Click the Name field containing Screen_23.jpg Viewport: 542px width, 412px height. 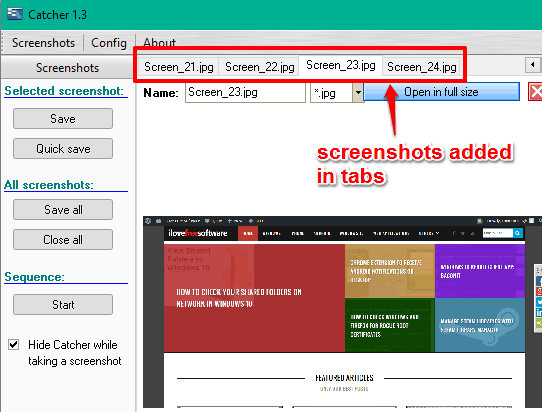pyautogui.click(x=245, y=93)
